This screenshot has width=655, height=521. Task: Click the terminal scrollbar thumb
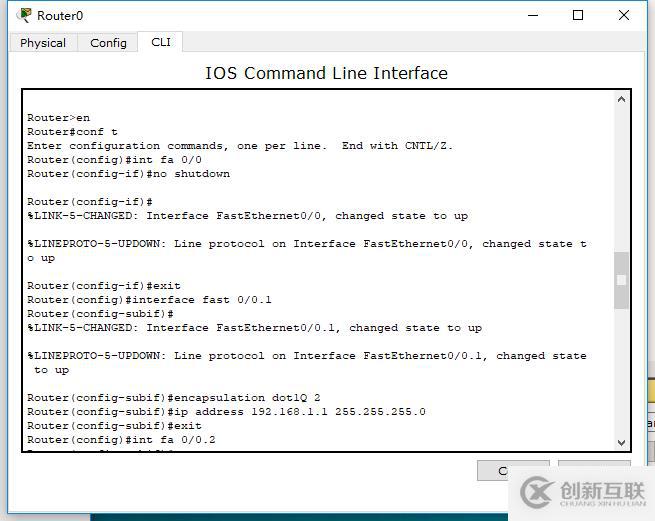tap(621, 280)
